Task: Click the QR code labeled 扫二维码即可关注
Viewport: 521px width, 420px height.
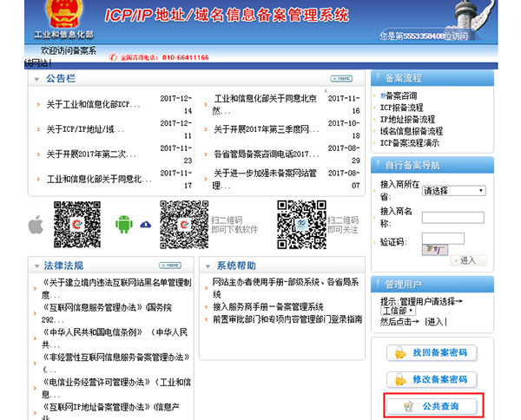Action: 301,225
